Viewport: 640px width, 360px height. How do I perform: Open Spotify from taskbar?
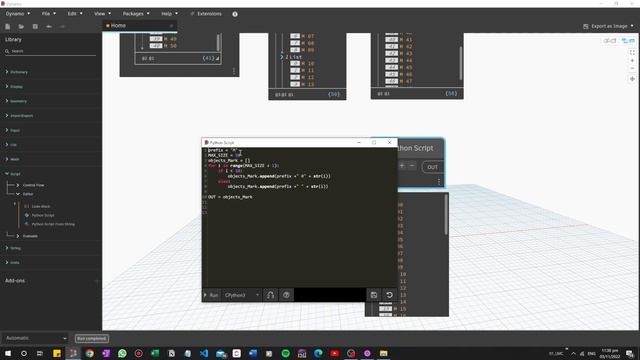point(285,353)
